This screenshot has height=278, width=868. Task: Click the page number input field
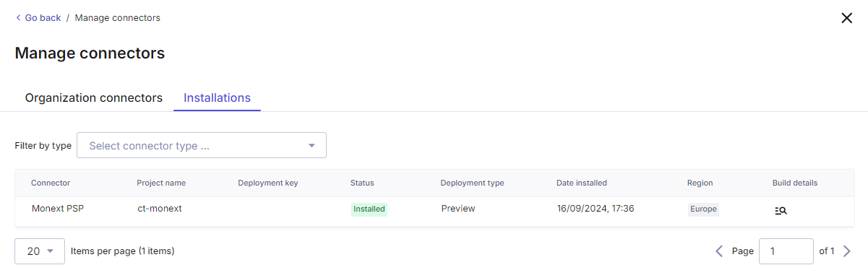tap(786, 251)
